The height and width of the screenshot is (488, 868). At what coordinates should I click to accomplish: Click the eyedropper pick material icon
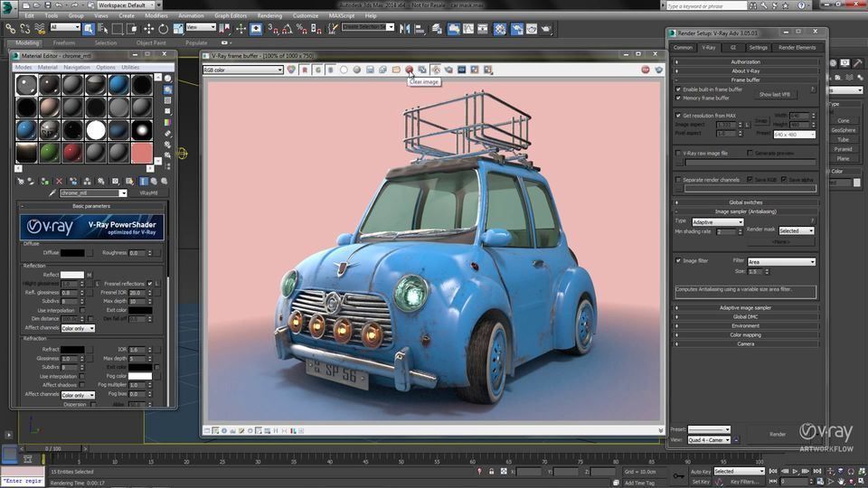52,193
